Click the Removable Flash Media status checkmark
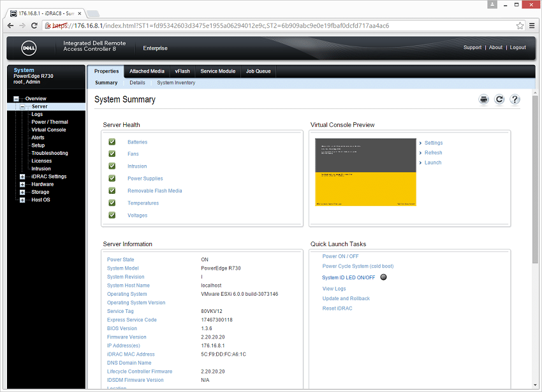The image size is (542, 392). tap(112, 191)
